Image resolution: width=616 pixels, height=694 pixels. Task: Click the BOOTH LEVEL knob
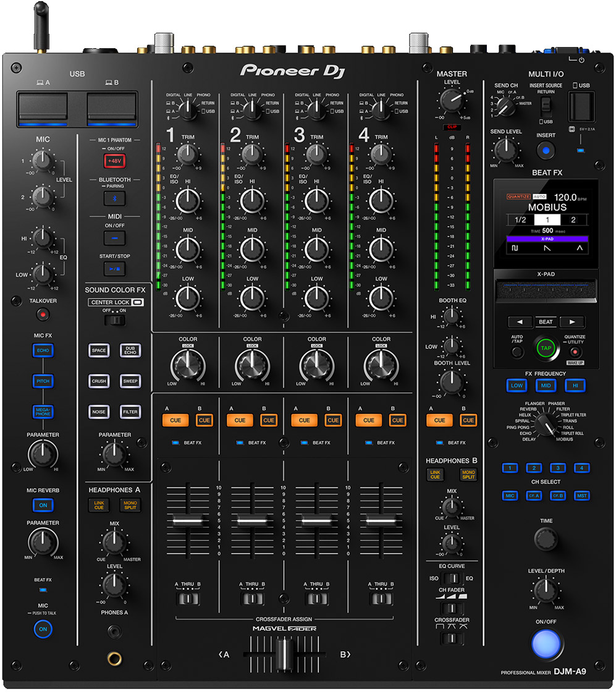pos(452,381)
